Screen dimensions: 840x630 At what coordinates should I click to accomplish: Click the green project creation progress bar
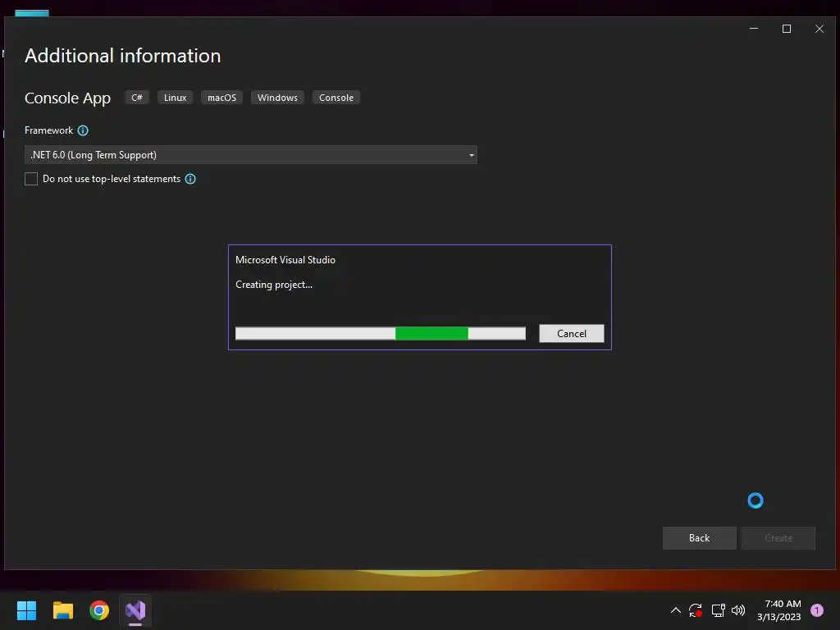[381, 333]
